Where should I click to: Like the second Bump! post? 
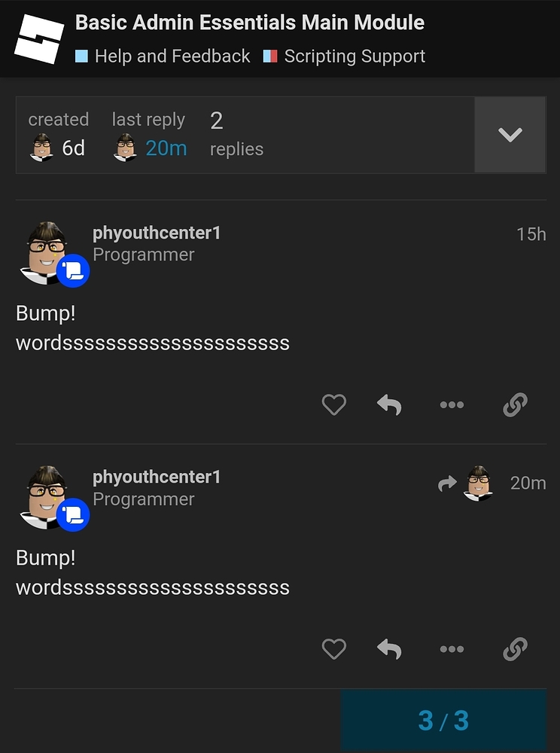coord(333,649)
